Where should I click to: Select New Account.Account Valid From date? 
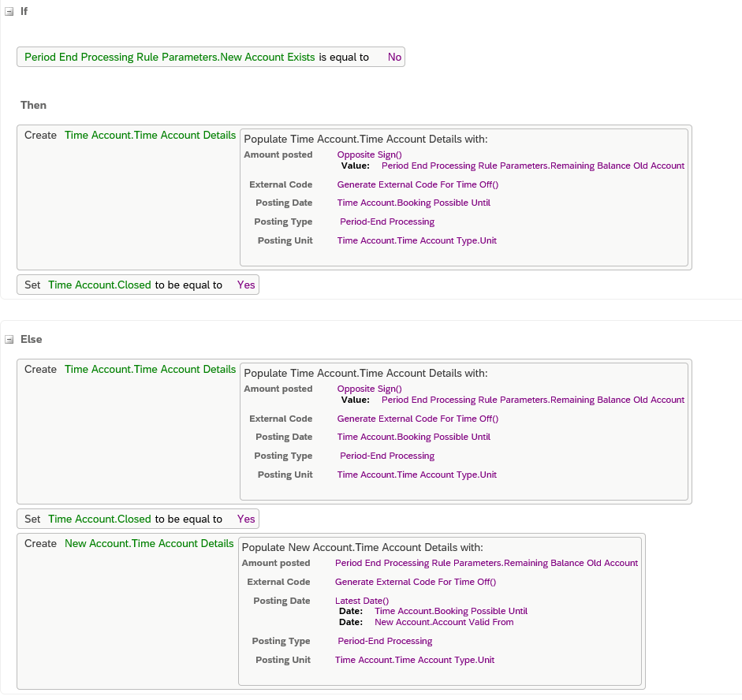(x=444, y=622)
